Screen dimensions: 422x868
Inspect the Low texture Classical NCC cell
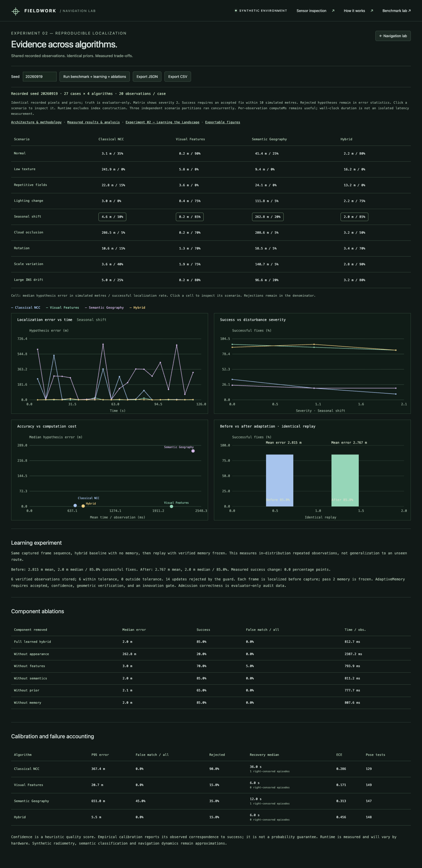[x=113, y=170]
